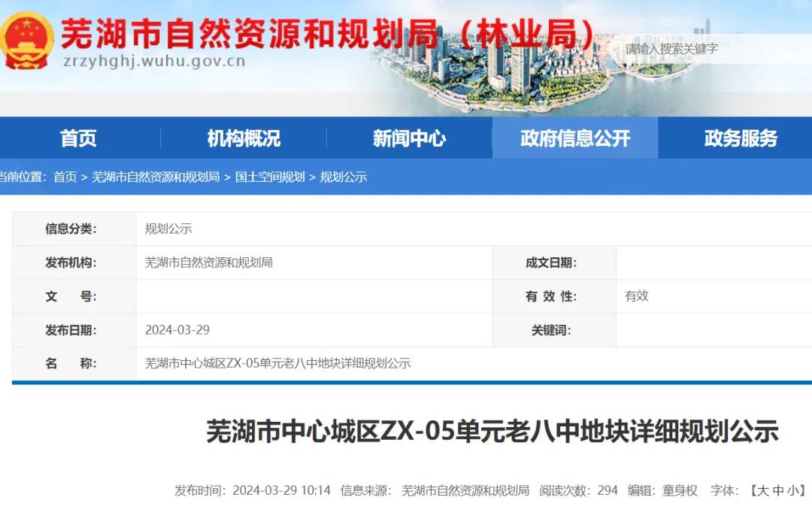Click breadcrumb link 首页
812x506 pixels.
65,177
